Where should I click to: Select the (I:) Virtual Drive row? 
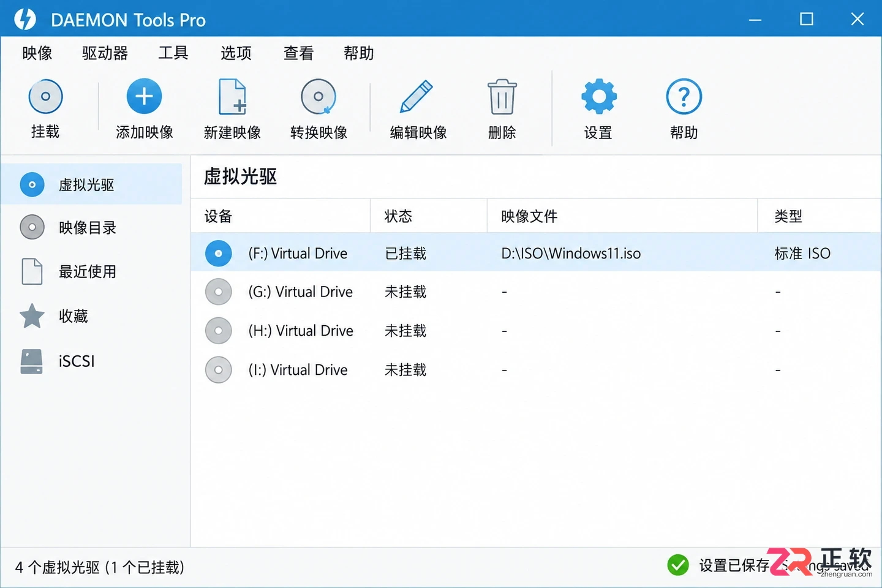click(x=536, y=370)
